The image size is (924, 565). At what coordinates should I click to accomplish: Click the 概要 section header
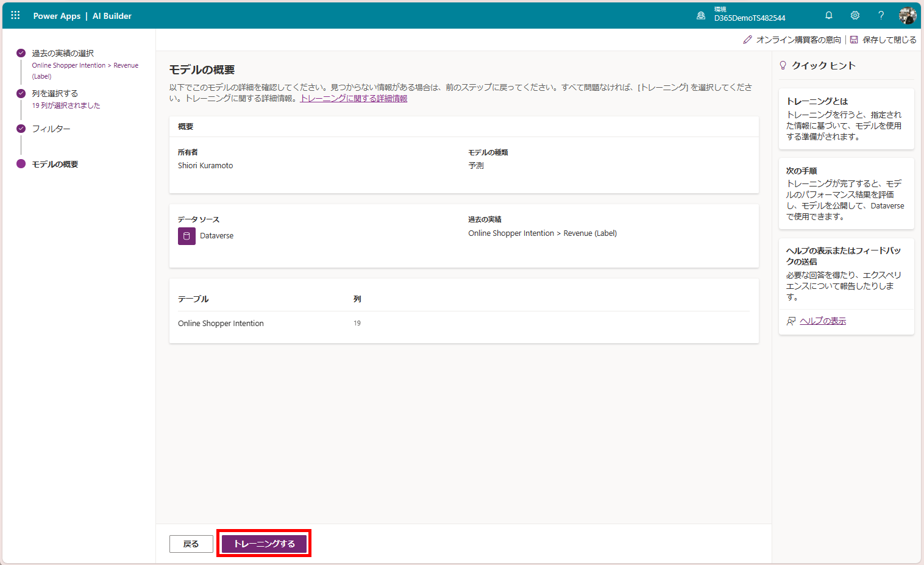186,127
